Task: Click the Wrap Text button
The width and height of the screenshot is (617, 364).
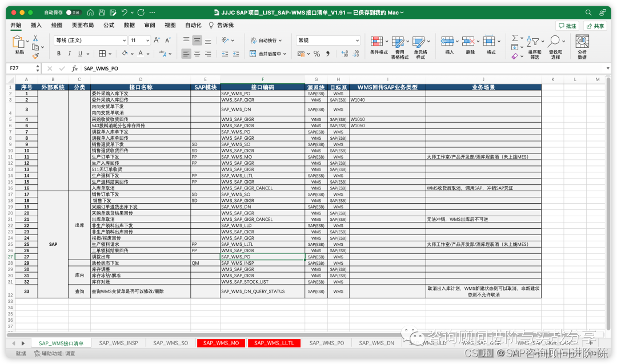Action: coord(266,40)
